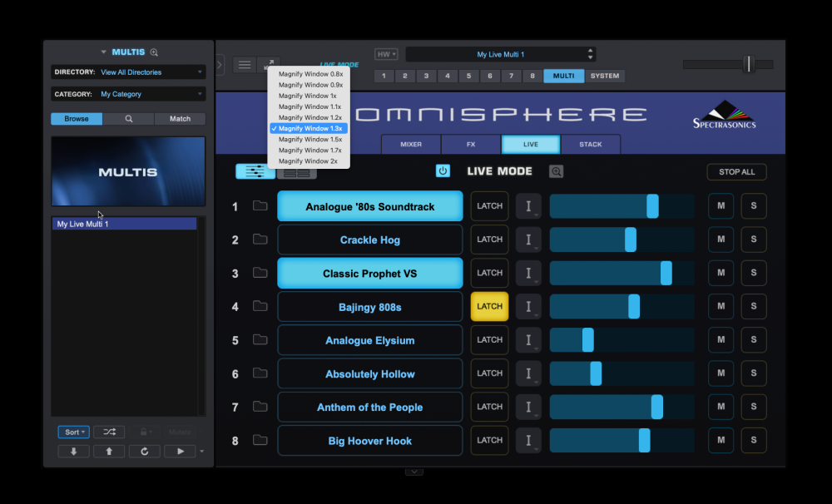The height and width of the screenshot is (504, 832).
Task: Open the folder icon for slot 2
Action: coord(260,239)
